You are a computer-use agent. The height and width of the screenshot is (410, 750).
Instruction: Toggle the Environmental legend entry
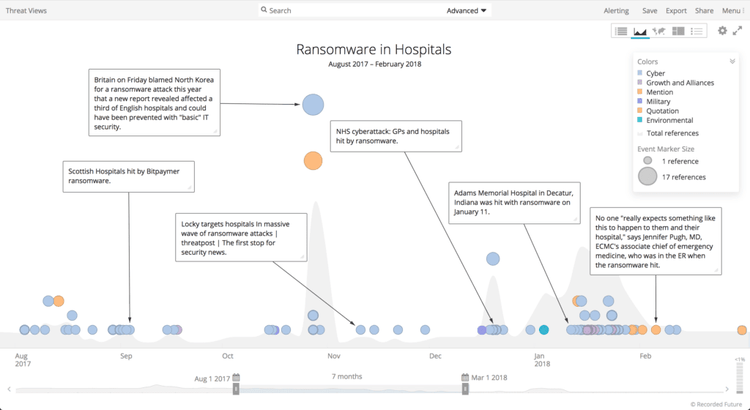pyautogui.click(x=668, y=120)
